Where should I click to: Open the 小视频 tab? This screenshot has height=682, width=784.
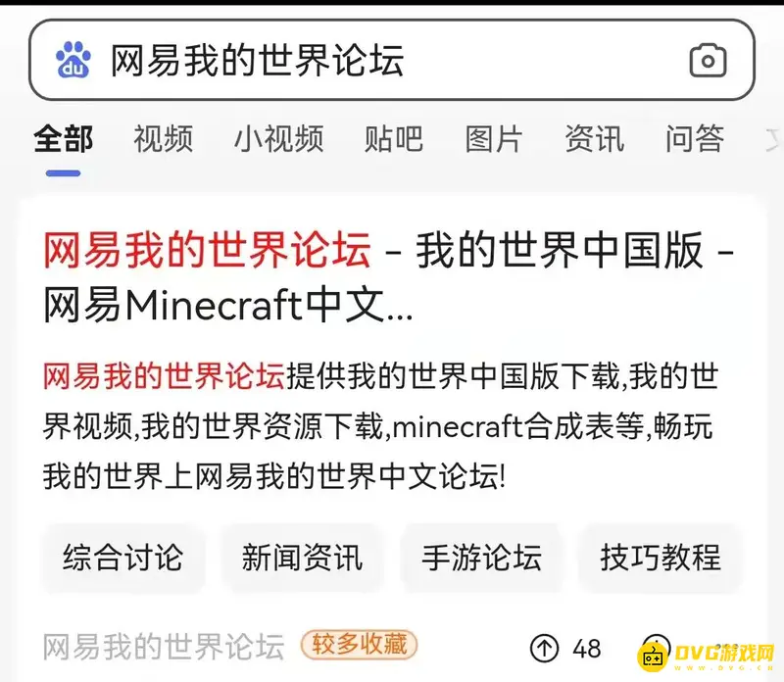279,138
